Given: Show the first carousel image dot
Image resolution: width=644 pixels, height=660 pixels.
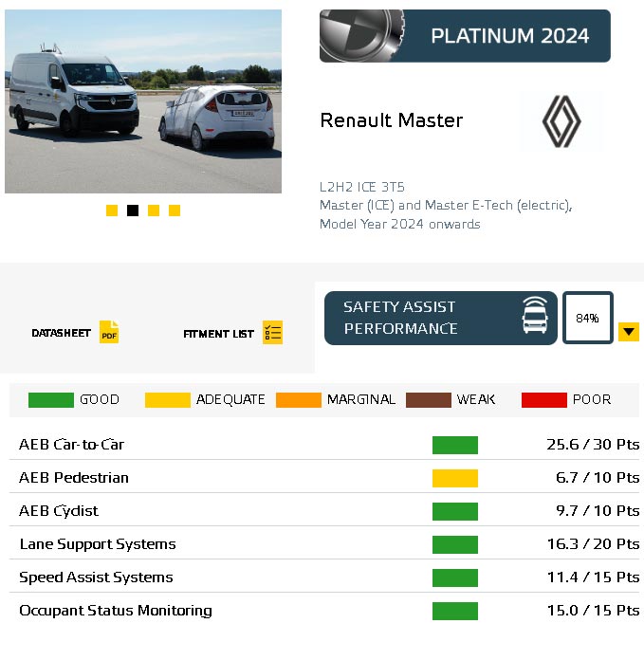Looking at the screenshot, I should (x=112, y=211).
